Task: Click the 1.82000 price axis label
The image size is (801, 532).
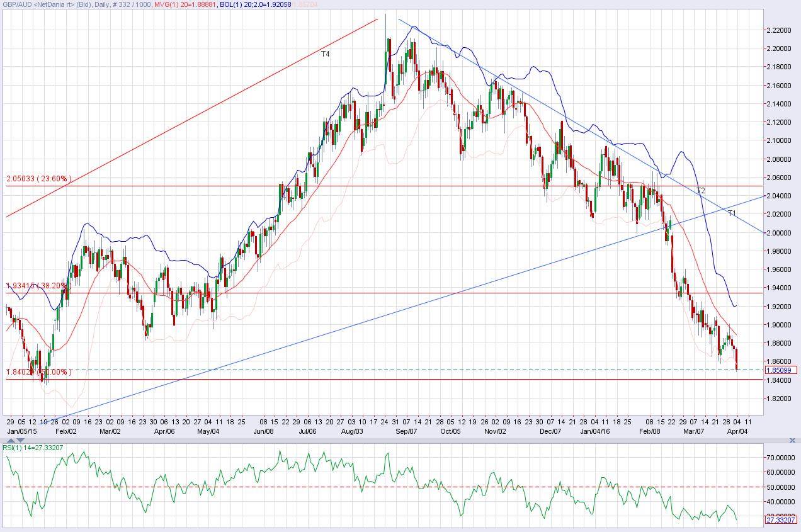Action: (x=780, y=399)
